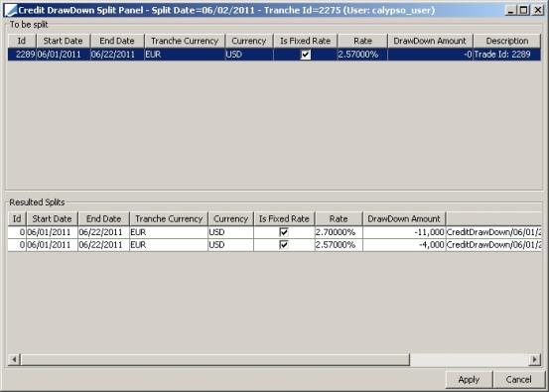549x392 pixels.
Task: Click EUR tranche currency cell of trade 2289
Action: (185, 55)
